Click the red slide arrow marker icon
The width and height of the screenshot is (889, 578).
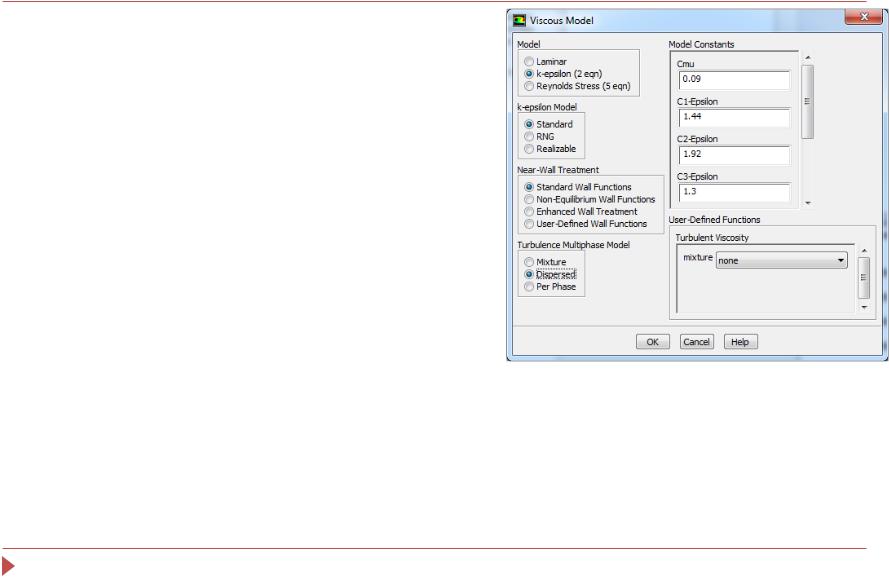(8, 566)
